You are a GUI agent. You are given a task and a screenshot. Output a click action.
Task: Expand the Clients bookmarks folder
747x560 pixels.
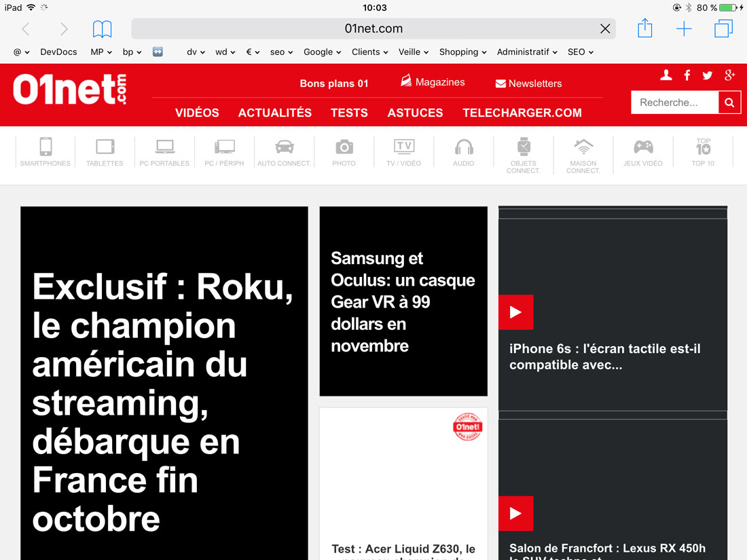pyautogui.click(x=369, y=52)
